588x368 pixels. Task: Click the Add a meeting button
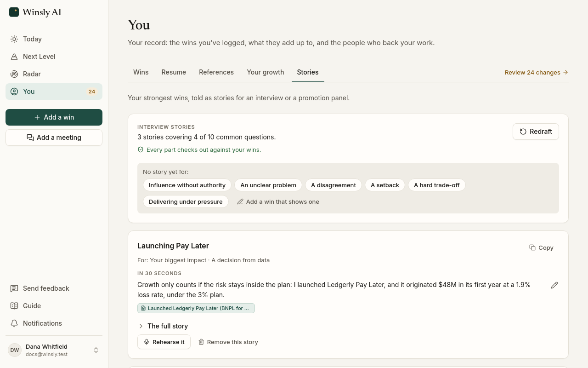pyautogui.click(x=54, y=138)
